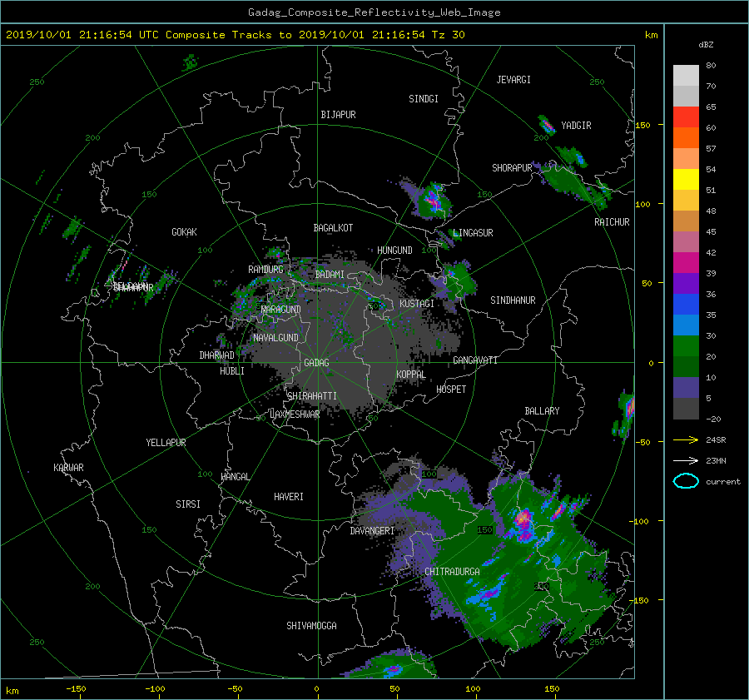This screenshot has height=700, width=749.
Task: Click the LINGASUR city label
Action: tap(473, 233)
